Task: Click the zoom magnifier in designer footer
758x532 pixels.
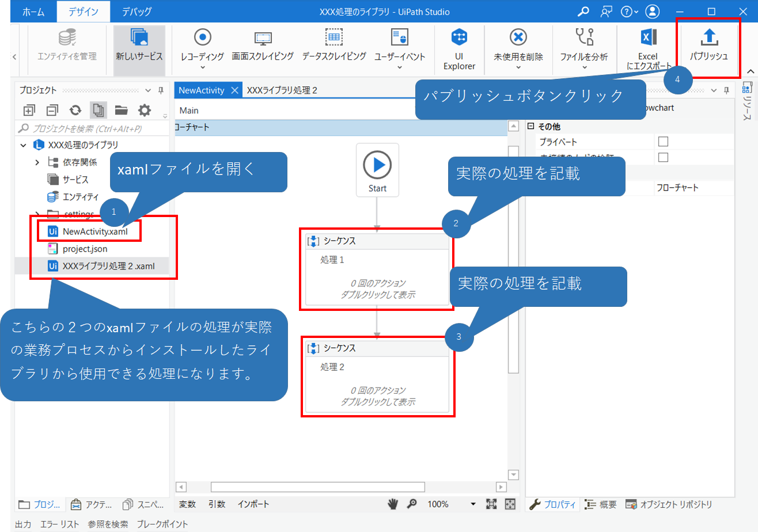Action: point(412,504)
